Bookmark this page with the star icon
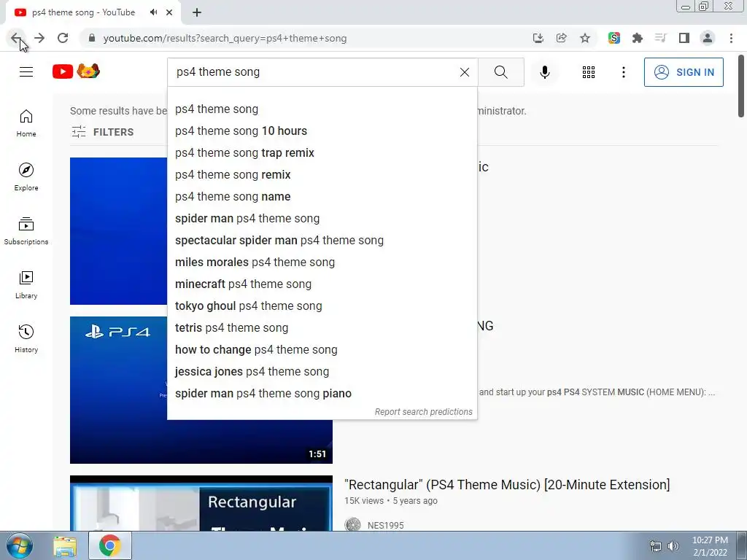This screenshot has height=560, width=747. pos(585,38)
